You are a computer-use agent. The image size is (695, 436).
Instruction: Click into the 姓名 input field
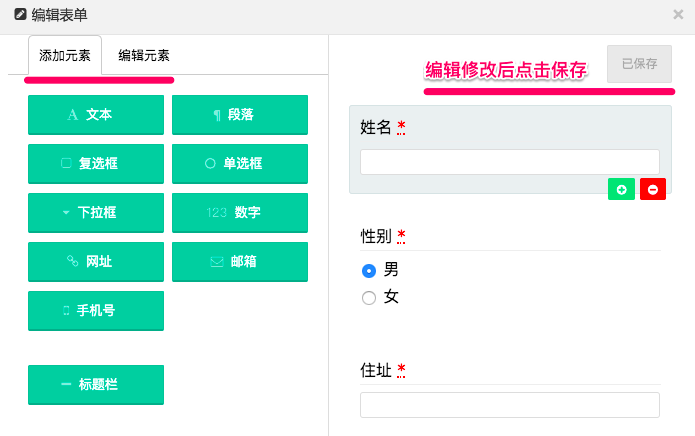pos(509,162)
